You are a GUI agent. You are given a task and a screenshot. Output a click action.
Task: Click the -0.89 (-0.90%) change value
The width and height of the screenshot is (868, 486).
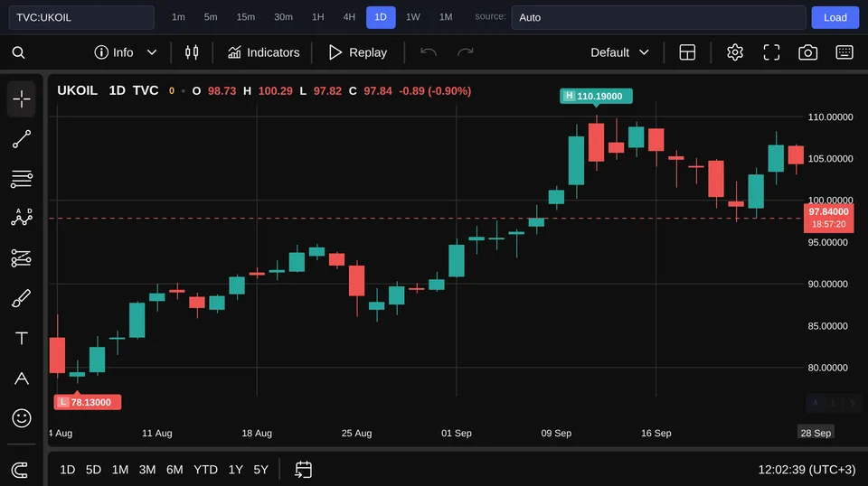435,90
